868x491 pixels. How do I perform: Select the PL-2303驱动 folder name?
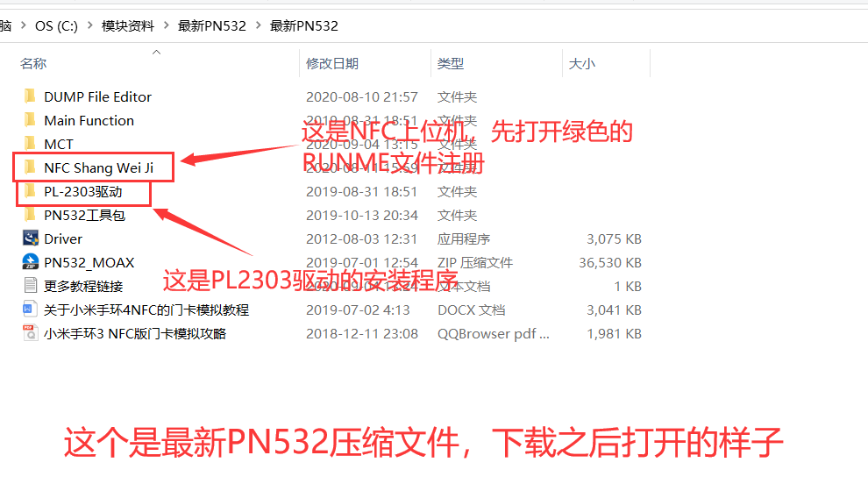(83, 191)
